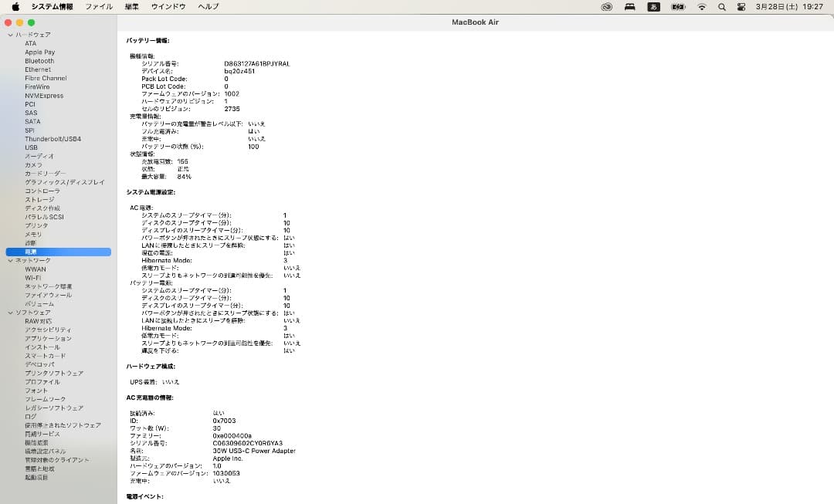This screenshot has width=834, height=504.
Task: Select フレームワーク in the sidebar
Action: [x=46, y=399]
